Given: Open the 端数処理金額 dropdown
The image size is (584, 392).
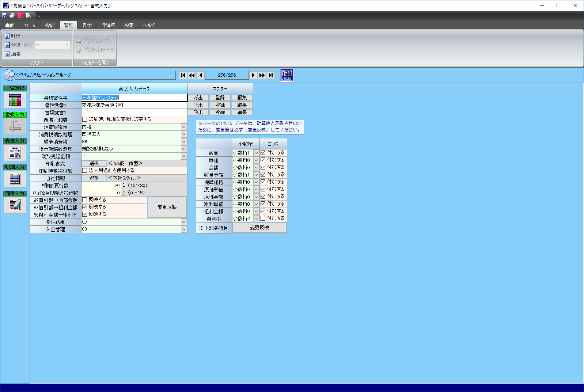Looking at the screenshot, I should tap(184, 156).
